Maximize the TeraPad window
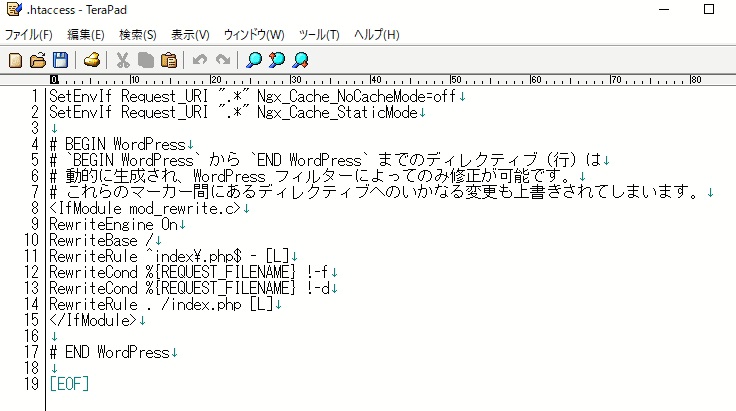This screenshot has height=411, width=736. [x=709, y=9]
